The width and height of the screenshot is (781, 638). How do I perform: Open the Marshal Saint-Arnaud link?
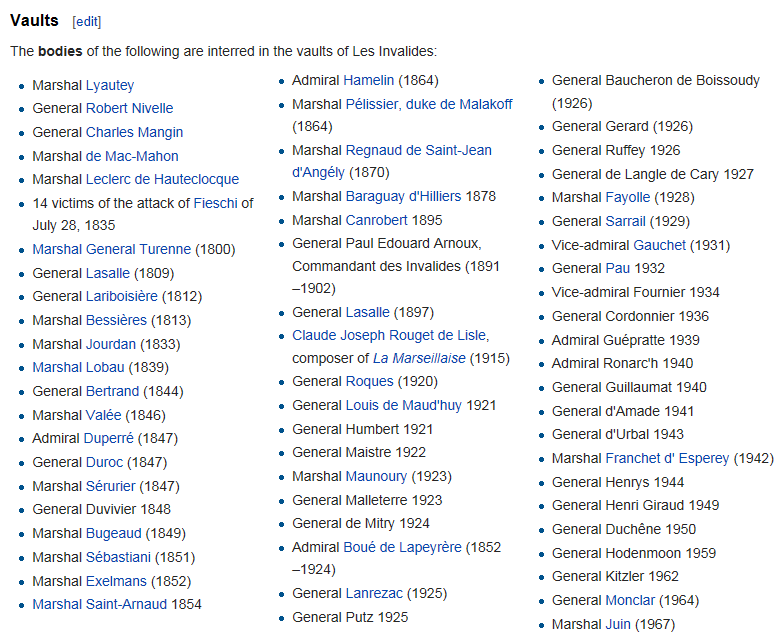pyautogui.click(x=100, y=604)
